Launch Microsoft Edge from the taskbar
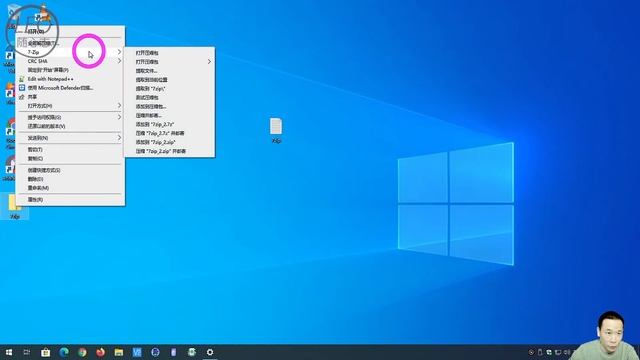The width and height of the screenshot is (640, 360). pyautogui.click(x=64, y=352)
